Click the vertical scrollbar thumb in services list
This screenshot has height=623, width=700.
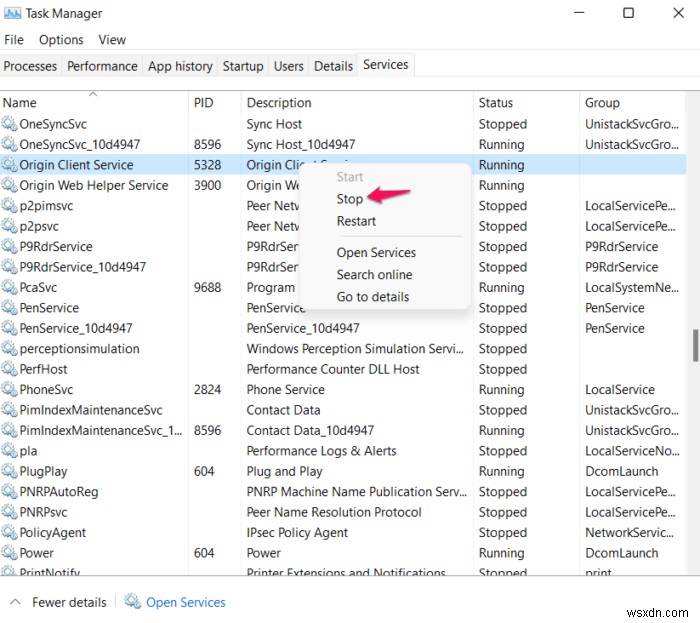click(695, 345)
